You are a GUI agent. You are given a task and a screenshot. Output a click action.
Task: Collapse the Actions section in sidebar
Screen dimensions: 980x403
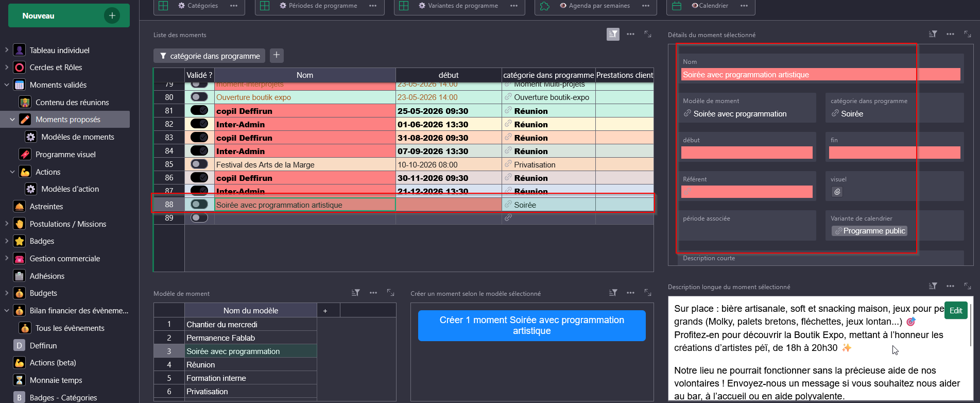click(12, 172)
